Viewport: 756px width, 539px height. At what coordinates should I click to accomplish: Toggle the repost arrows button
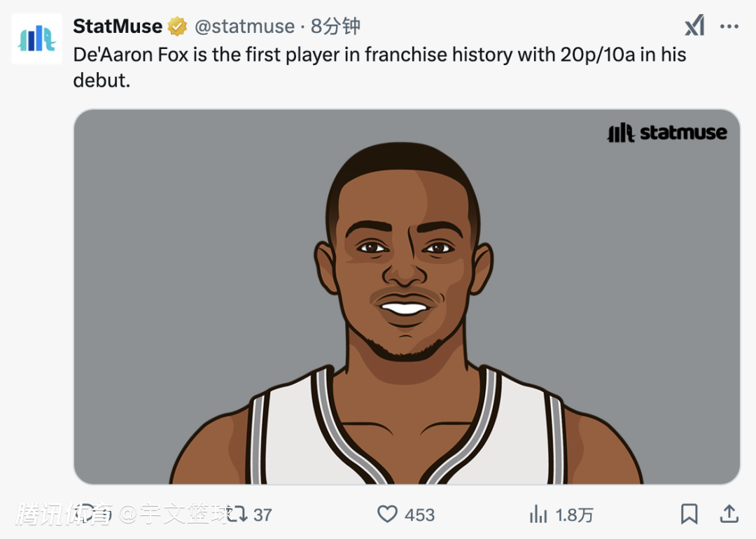pyautogui.click(x=237, y=514)
